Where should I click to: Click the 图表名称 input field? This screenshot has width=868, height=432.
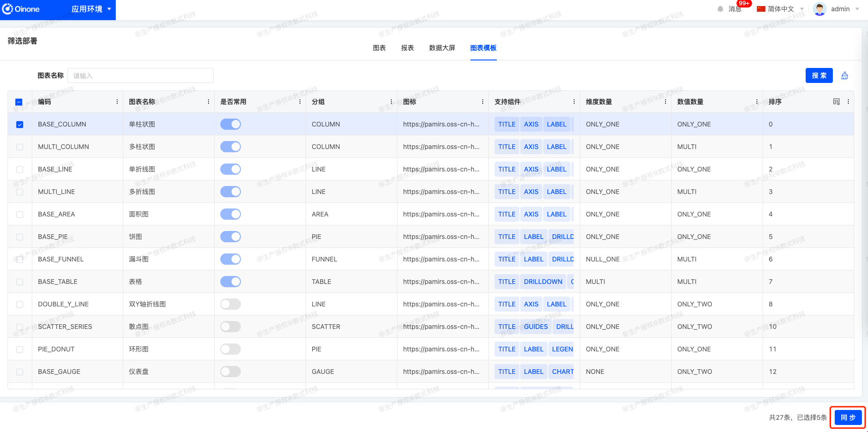point(141,75)
